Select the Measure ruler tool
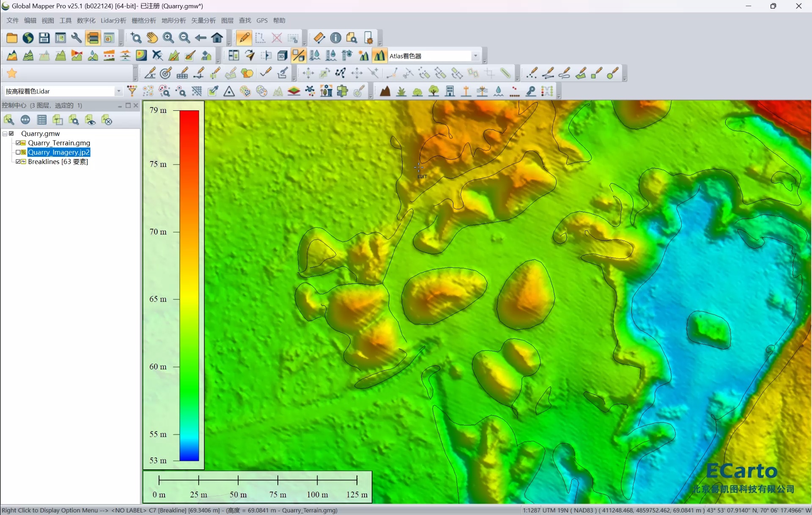 (x=319, y=38)
